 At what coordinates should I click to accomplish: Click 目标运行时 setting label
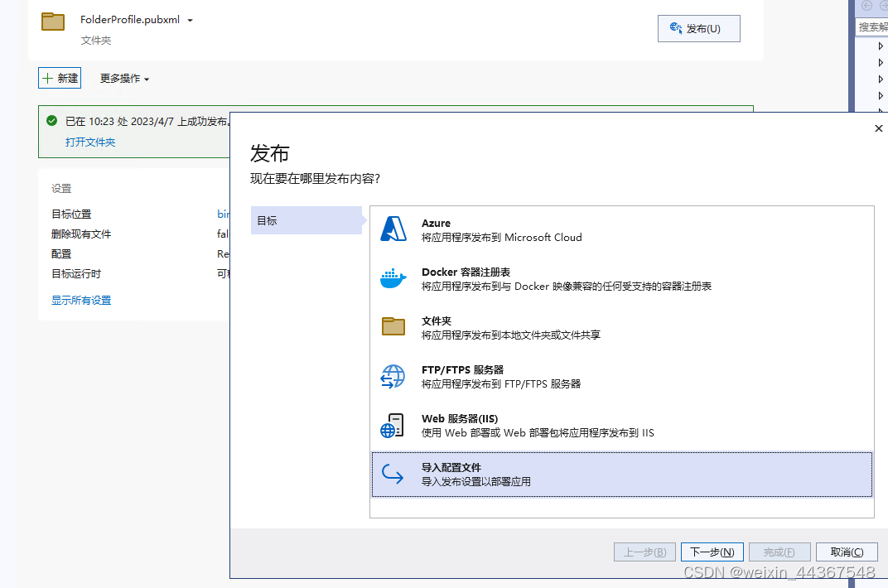[x=76, y=274]
